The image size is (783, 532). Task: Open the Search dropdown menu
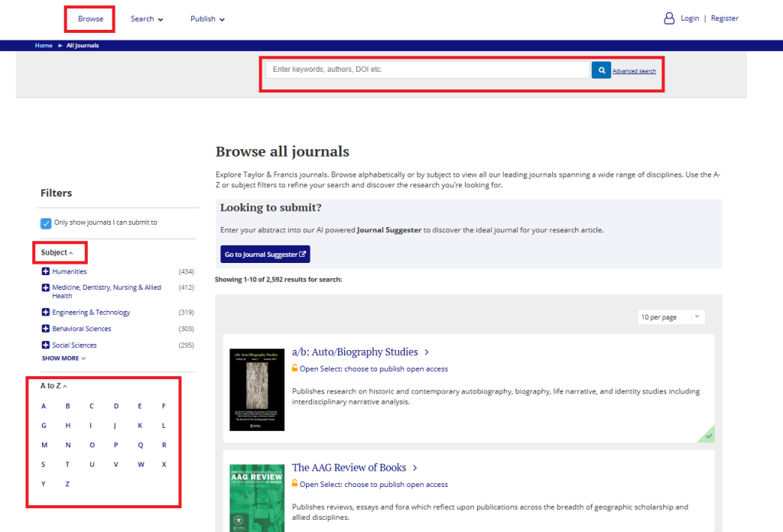147,19
